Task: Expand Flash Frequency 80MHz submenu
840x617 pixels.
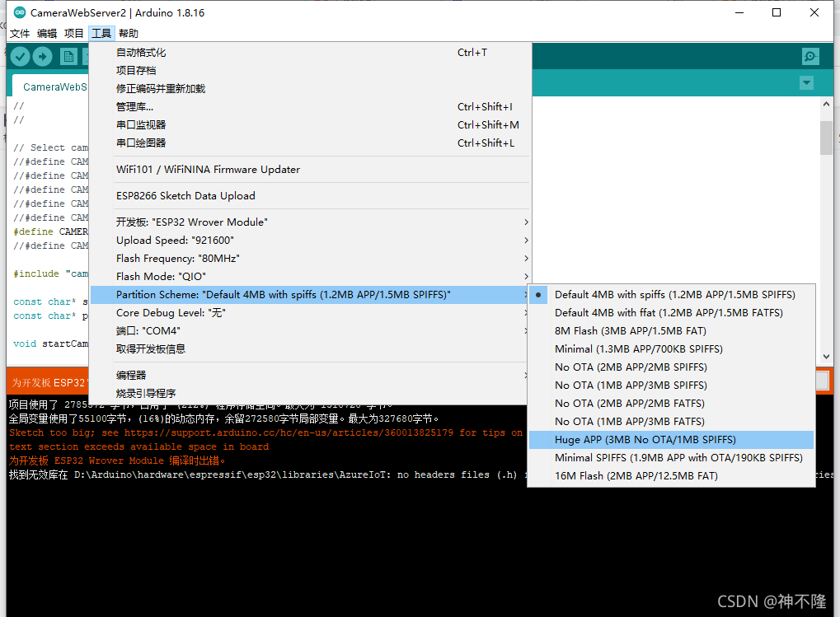Action: point(310,259)
